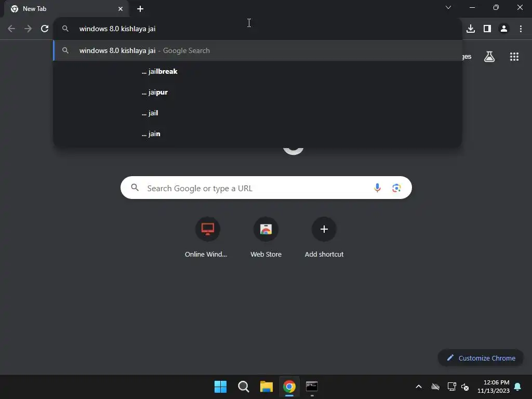This screenshot has height=399, width=532.
Task: Open Customize Chrome button
Action: point(481,358)
